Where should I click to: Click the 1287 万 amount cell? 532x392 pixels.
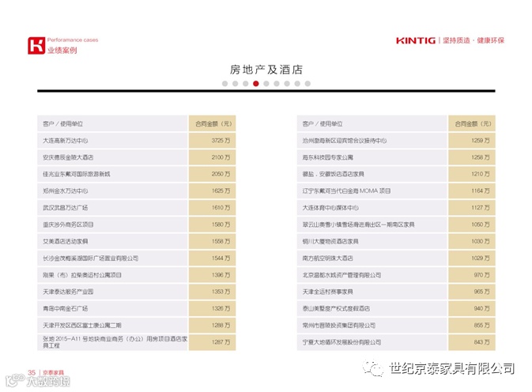click(212, 342)
